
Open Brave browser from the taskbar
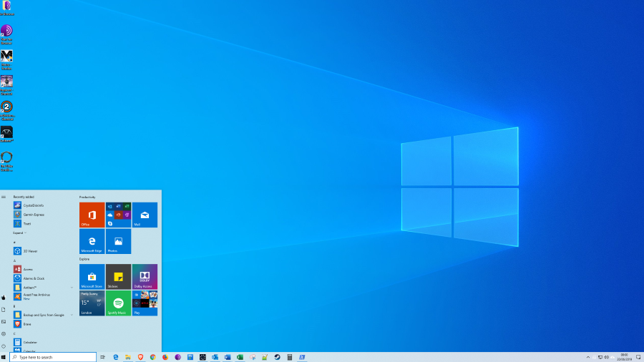coord(140,357)
